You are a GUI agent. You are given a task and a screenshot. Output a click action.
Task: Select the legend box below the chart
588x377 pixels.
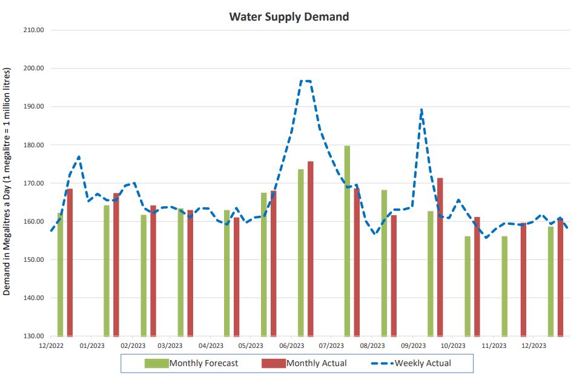tap(298, 362)
